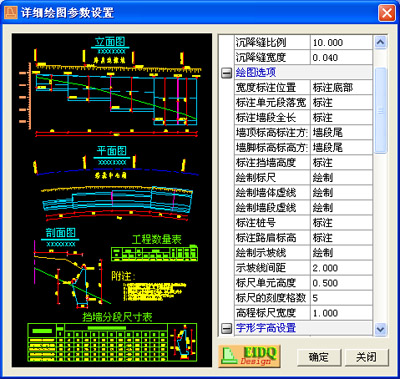
Task: Toggle the 绘制示坡线 value
Action: (341, 253)
